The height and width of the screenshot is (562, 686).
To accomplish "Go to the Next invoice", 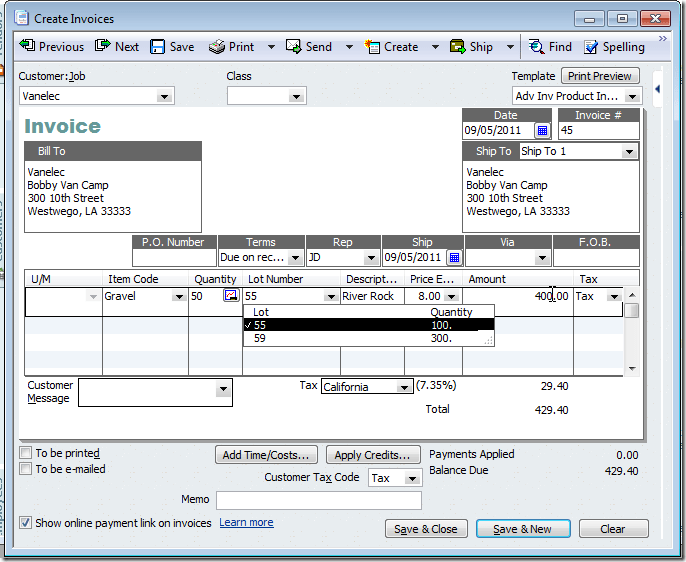I will (x=117, y=46).
